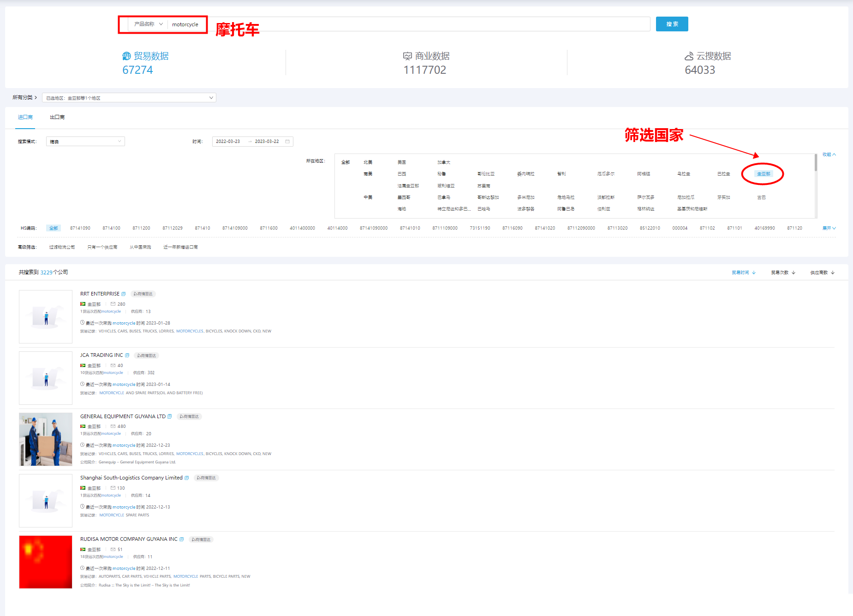Select the 进口商 tab

click(25, 118)
